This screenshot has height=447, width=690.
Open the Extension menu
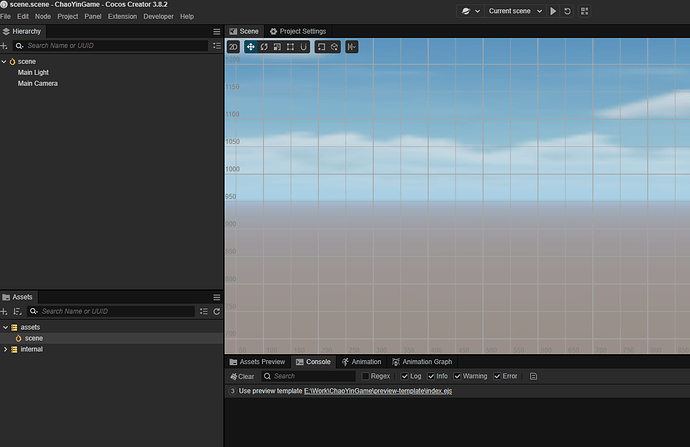(122, 16)
